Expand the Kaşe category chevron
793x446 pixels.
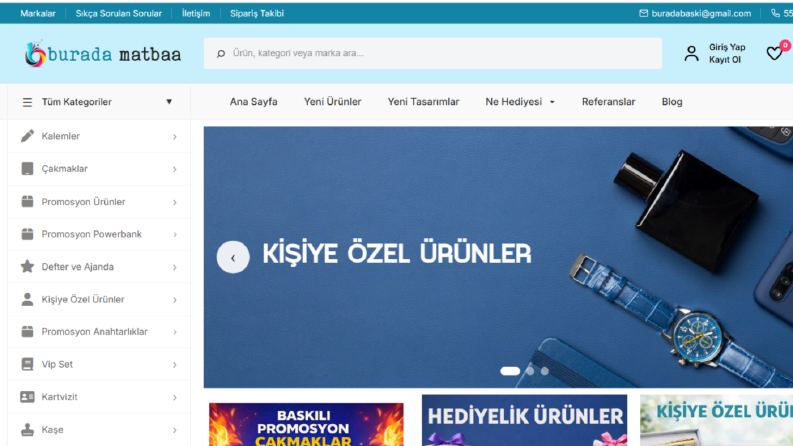[174, 430]
